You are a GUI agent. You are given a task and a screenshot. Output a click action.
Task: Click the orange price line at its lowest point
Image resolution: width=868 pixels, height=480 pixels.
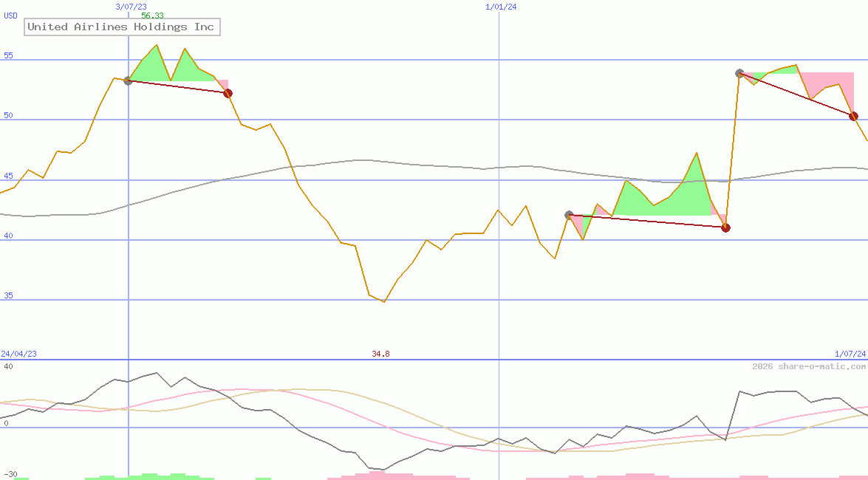(x=382, y=301)
